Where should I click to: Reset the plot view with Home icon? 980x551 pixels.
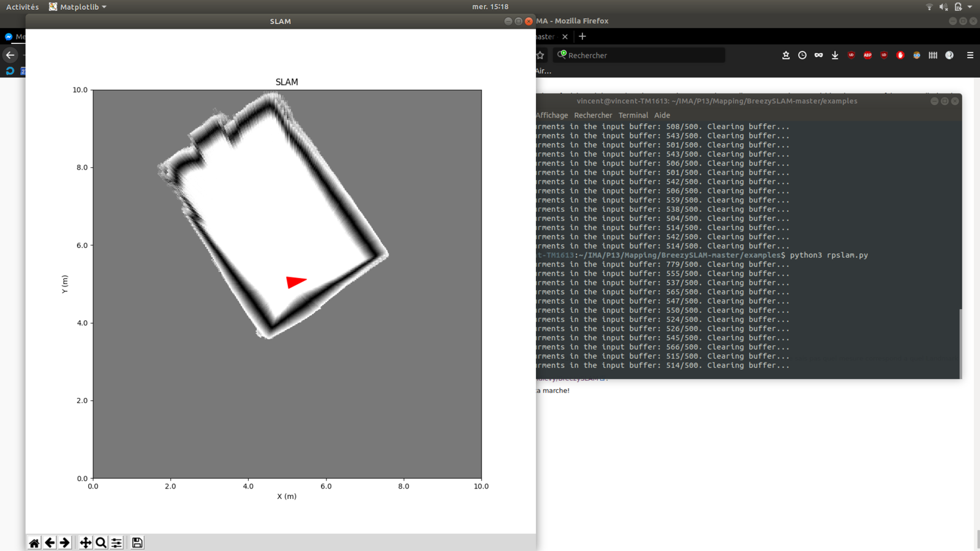(x=34, y=542)
